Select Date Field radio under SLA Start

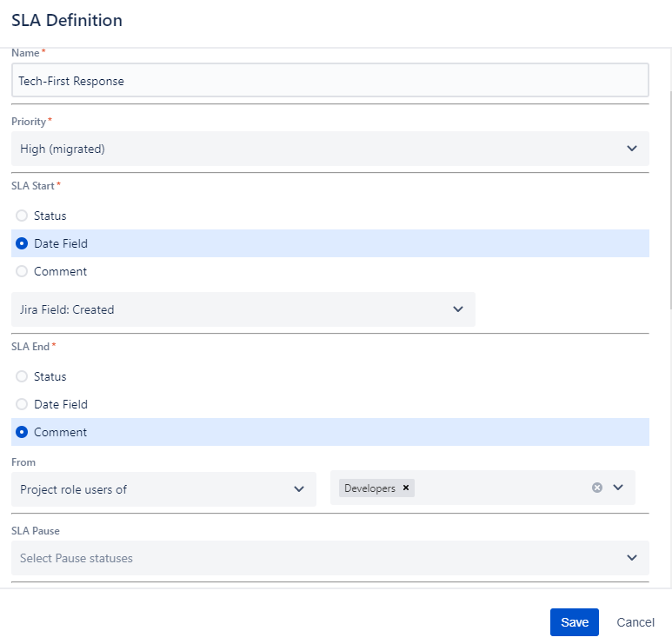point(22,243)
